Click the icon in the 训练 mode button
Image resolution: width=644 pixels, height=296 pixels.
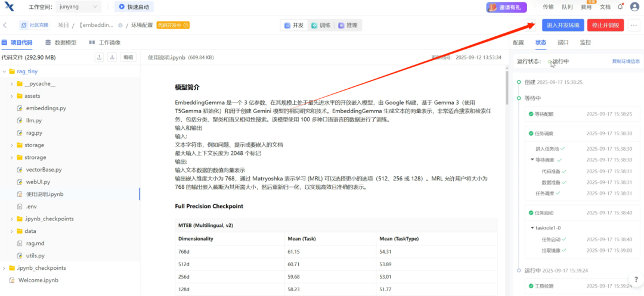coord(314,26)
